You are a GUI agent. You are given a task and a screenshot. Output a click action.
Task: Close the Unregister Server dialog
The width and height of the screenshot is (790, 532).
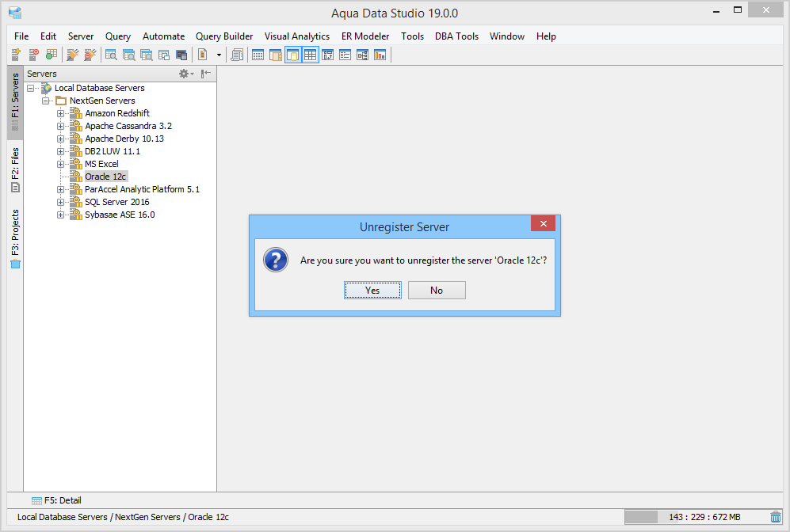point(543,223)
